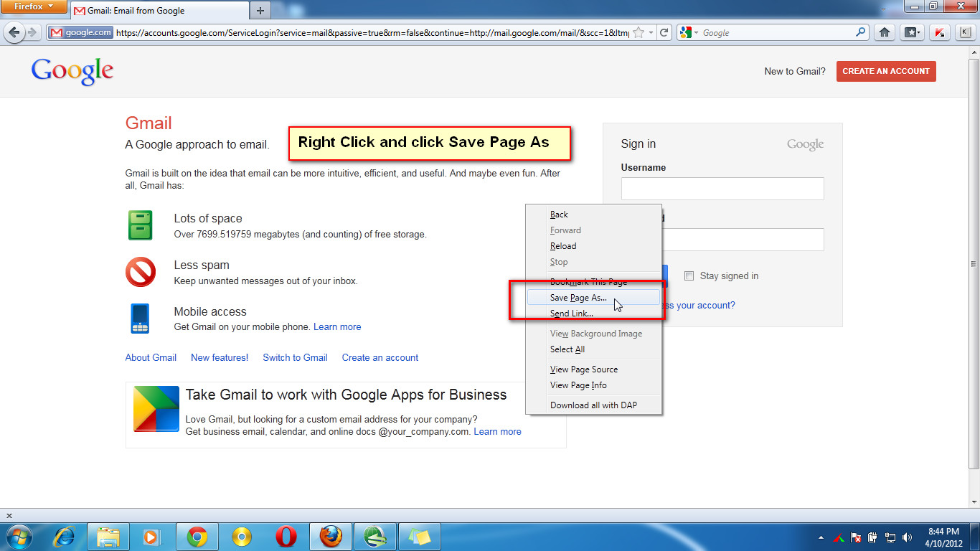The height and width of the screenshot is (551, 980).
Task: Go back using the Firefox back arrow
Action: click(x=14, y=32)
